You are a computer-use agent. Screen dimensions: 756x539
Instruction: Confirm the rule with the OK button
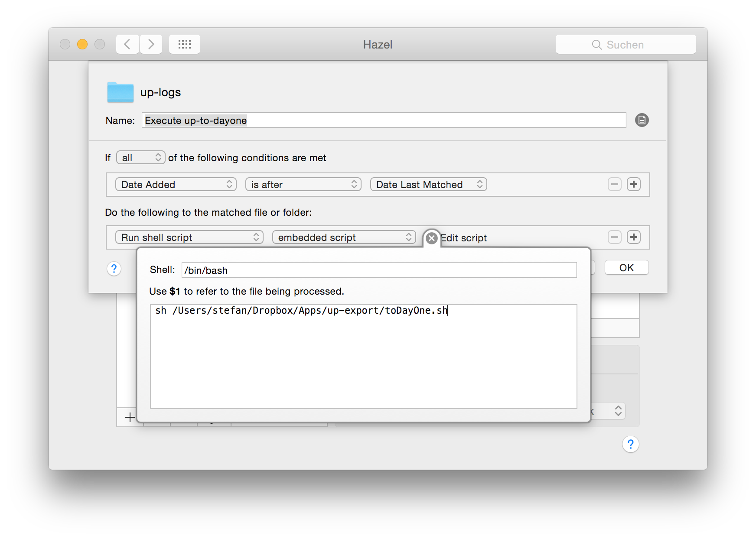point(626,267)
